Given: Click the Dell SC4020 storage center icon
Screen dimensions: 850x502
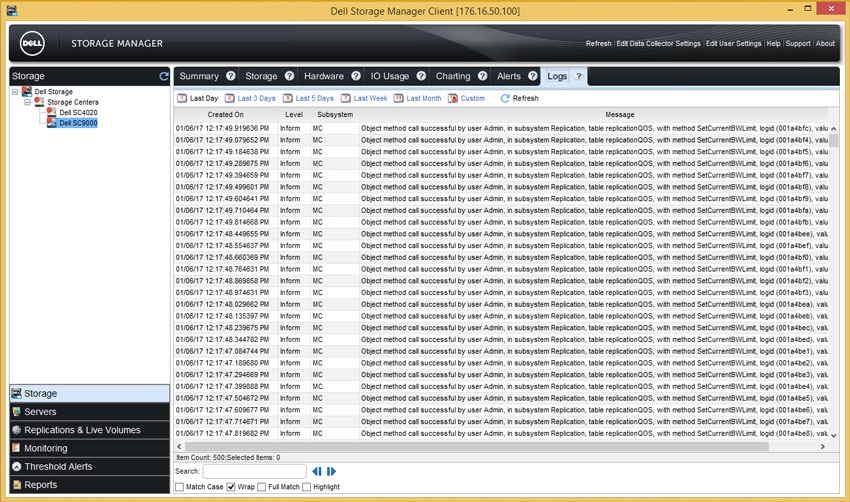Looking at the screenshot, I should tap(51, 112).
